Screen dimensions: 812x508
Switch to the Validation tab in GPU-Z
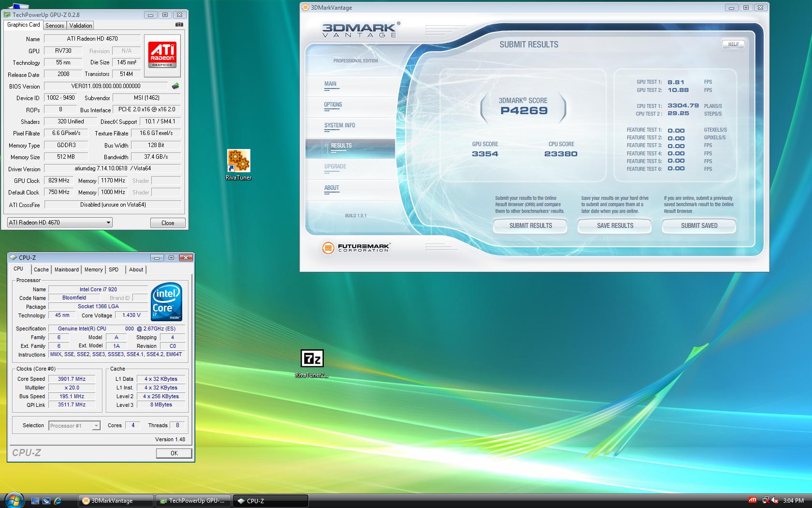pos(81,26)
